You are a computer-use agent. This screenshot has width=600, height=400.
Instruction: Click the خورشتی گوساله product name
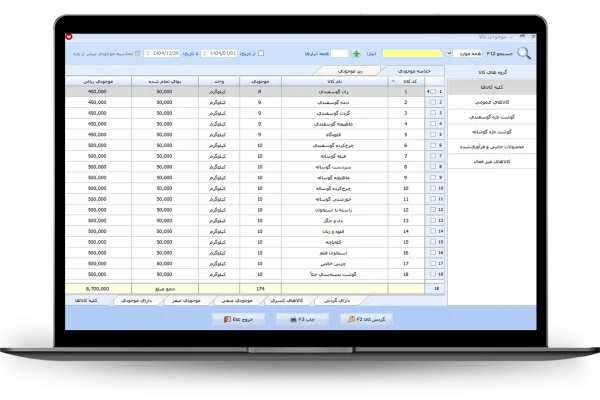(333, 199)
